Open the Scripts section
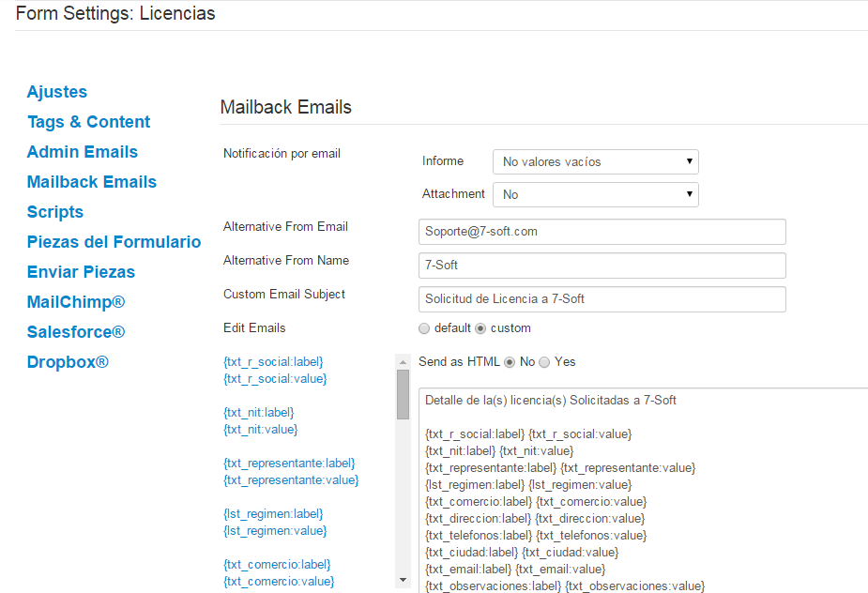Image resolution: width=868 pixels, height=593 pixels. point(55,212)
